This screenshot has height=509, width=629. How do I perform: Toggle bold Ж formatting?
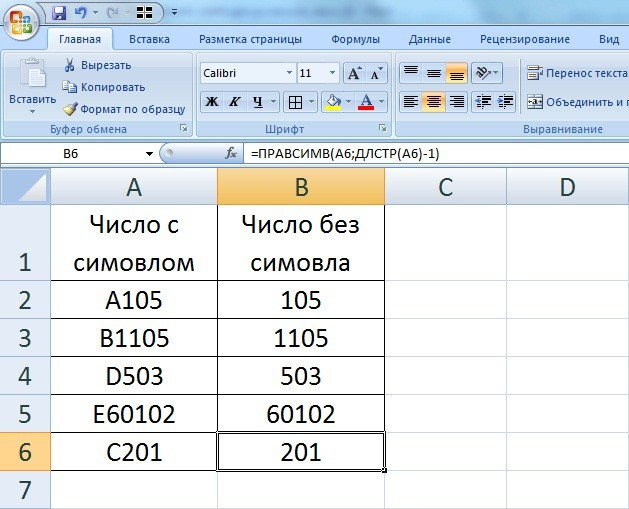[x=212, y=102]
